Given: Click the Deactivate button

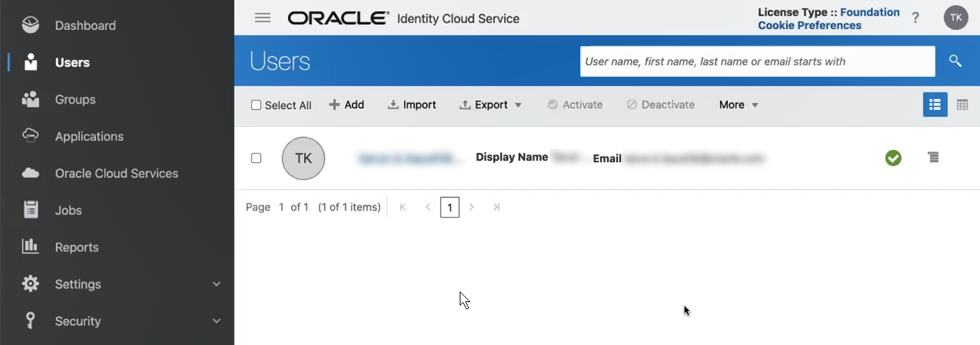Looking at the screenshot, I should (660, 105).
